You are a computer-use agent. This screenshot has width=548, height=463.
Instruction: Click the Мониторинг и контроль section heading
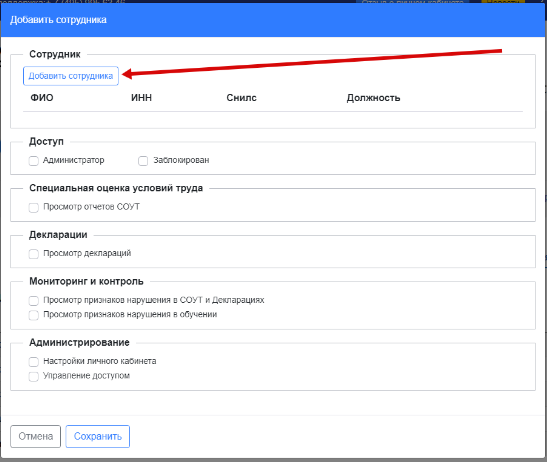[x=86, y=281]
